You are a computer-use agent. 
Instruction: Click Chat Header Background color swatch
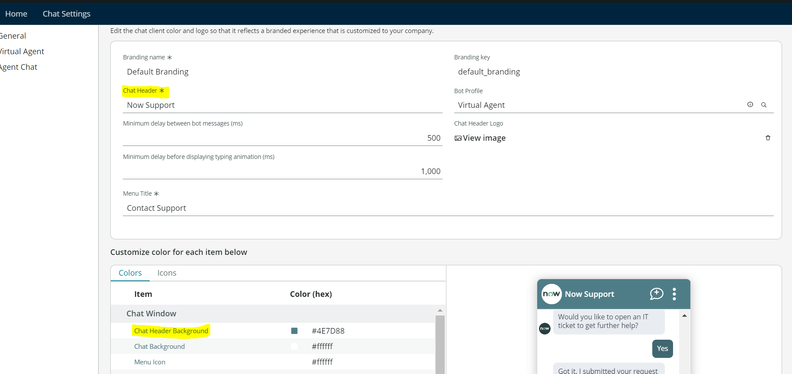[x=294, y=331]
